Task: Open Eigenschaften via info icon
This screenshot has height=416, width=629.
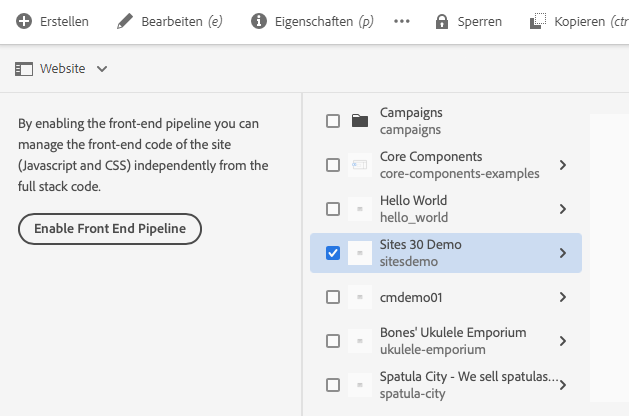Action: pyautogui.click(x=259, y=21)
